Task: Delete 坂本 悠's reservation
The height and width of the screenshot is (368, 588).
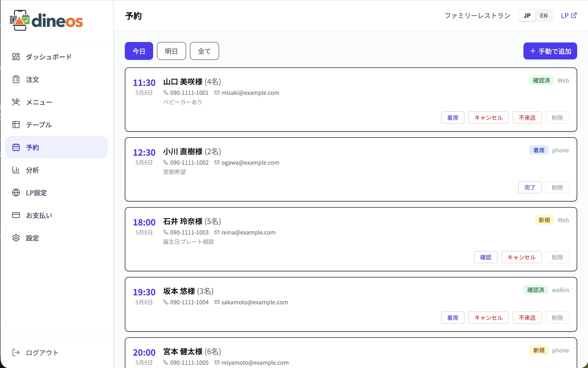Action: point(557,318)
